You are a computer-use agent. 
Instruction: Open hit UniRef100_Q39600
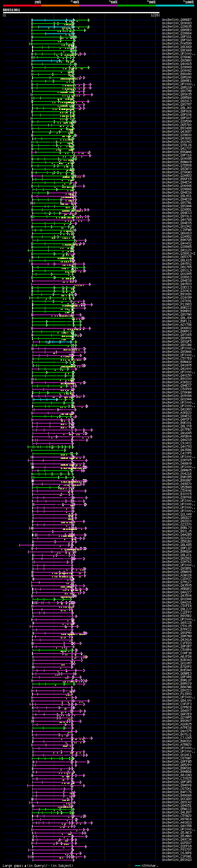pos(177,135)
